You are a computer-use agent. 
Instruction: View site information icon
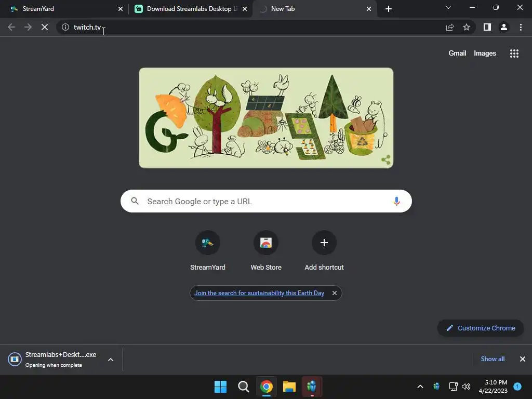point(65,27)
